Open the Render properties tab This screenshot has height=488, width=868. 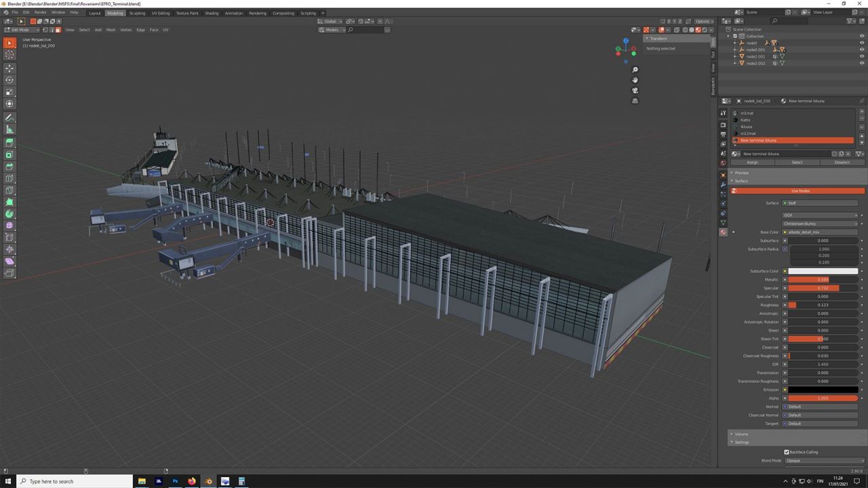723,125
